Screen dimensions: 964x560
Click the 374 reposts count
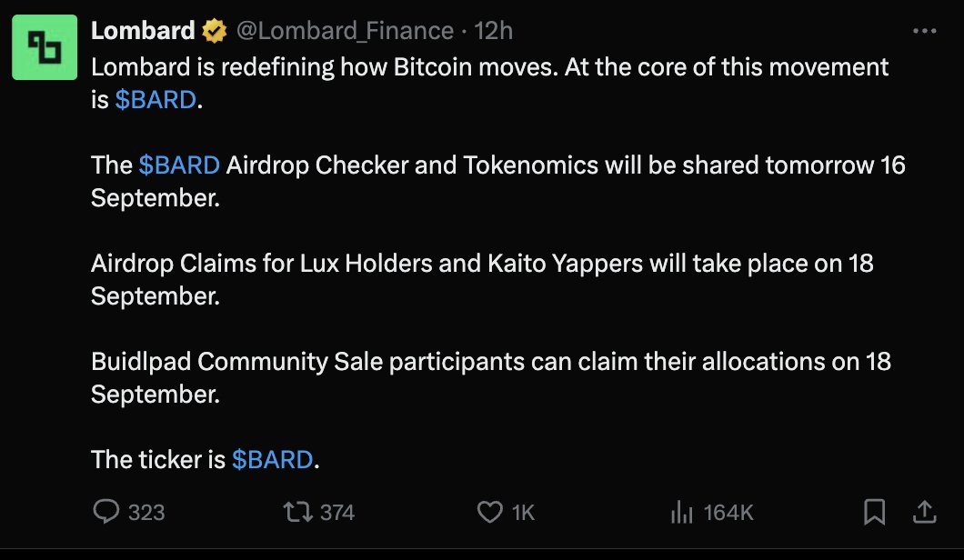pos(337,512)
